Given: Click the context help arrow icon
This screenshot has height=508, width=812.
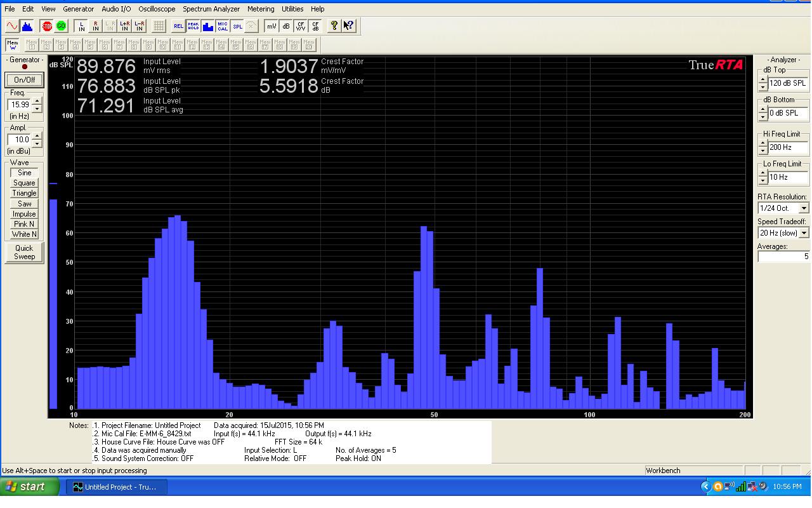Looking at the screenshot, I should click(349, 26).
